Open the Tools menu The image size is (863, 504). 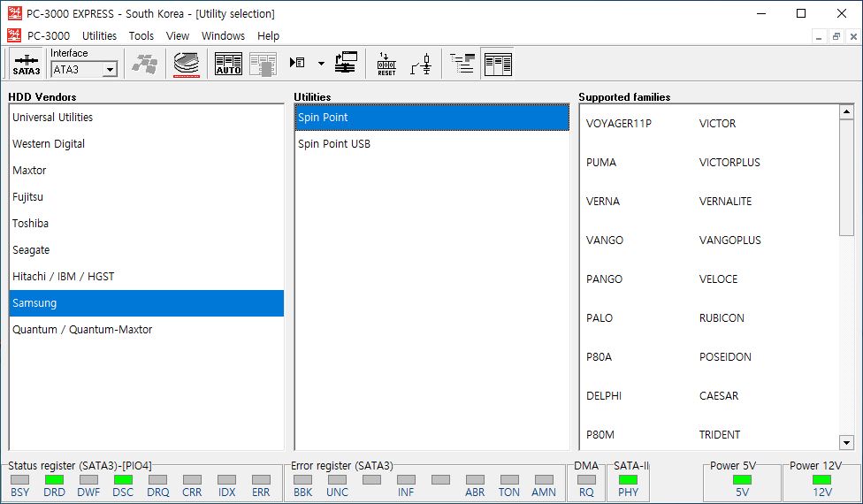141,35
